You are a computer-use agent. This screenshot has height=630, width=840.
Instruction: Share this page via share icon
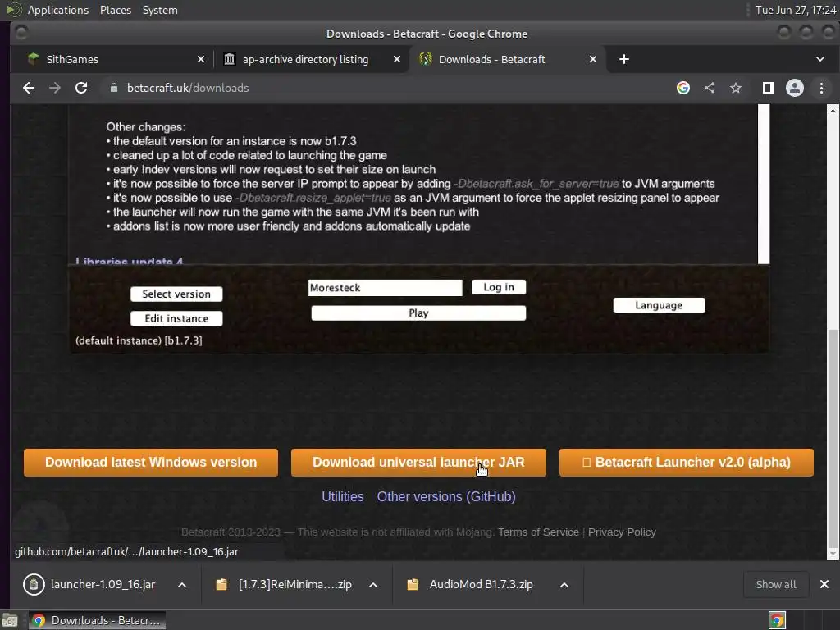[x=710, y=88]
